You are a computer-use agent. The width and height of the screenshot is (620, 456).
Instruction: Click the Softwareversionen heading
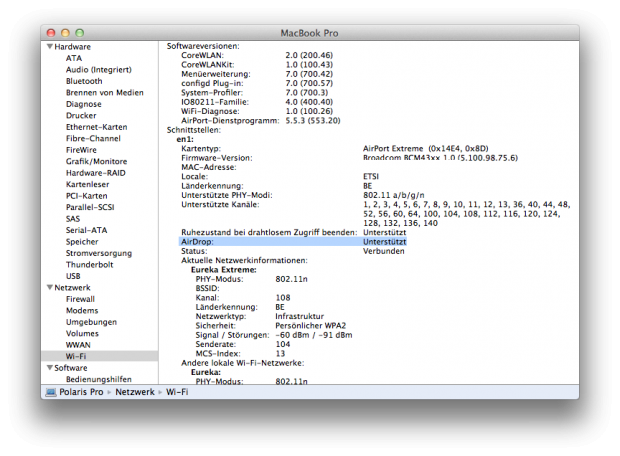[203, 46]
